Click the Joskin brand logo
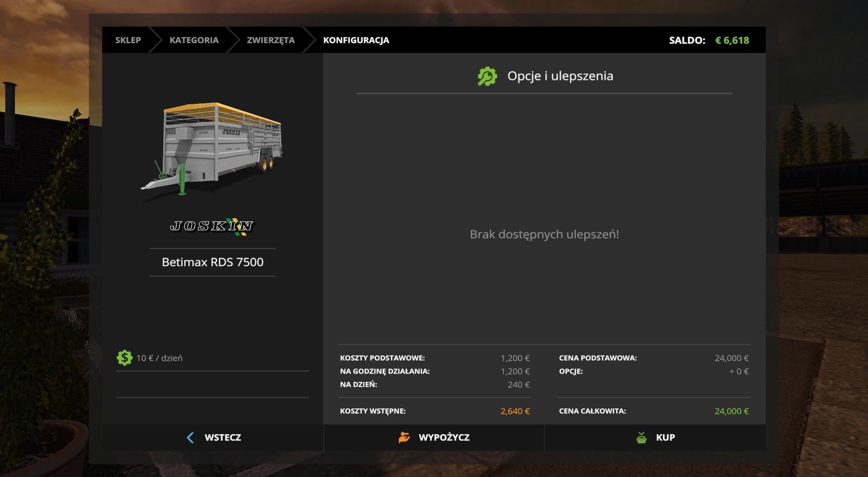This screenshot has width=868, height=477. pyautogui.click(x=212, y=226)
